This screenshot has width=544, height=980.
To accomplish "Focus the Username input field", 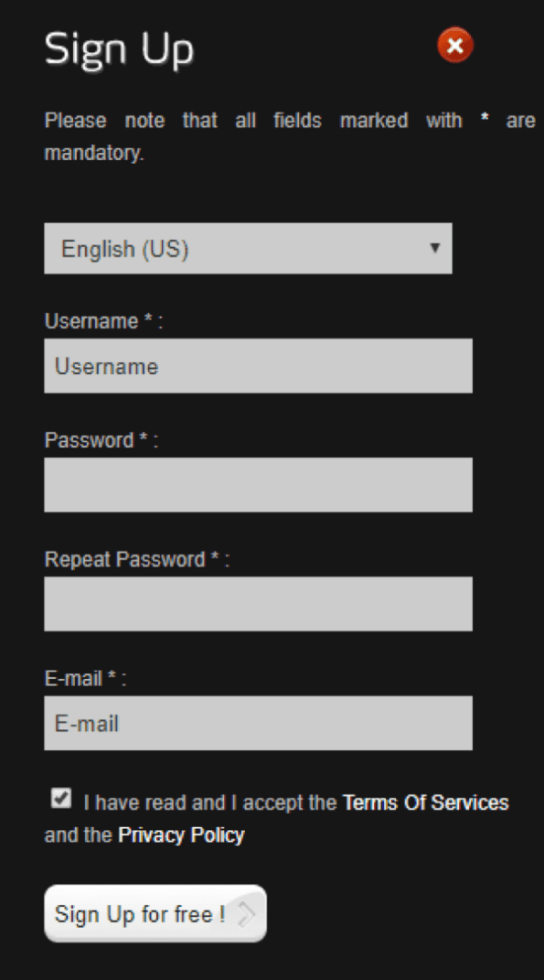I will point(258,366).
